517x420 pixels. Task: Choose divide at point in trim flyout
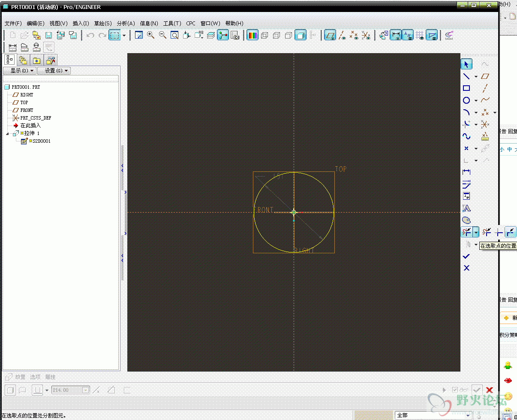click(510, 232)
